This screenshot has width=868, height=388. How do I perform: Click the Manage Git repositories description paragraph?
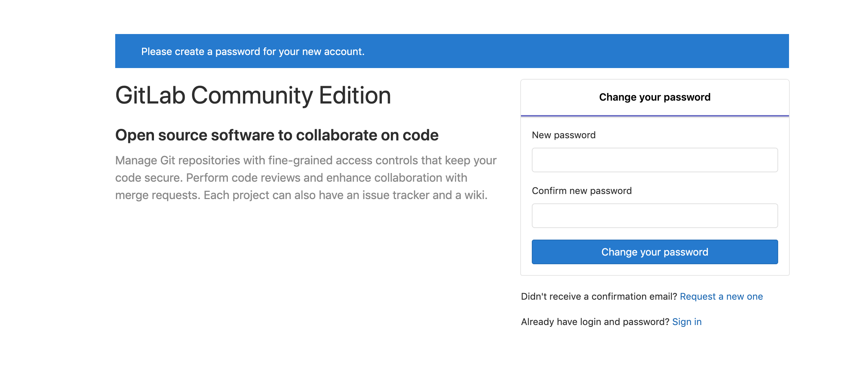[x=306, y=178]
